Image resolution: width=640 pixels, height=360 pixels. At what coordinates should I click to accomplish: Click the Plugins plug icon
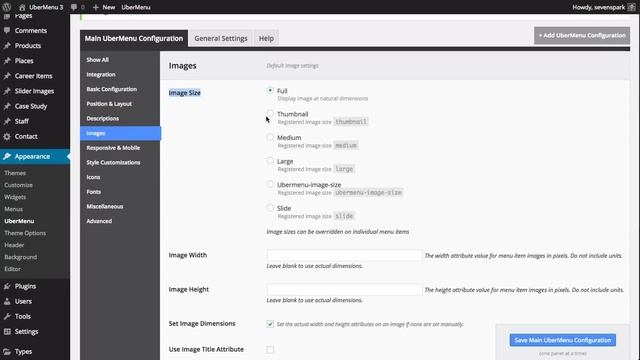[x=7, y=286]
